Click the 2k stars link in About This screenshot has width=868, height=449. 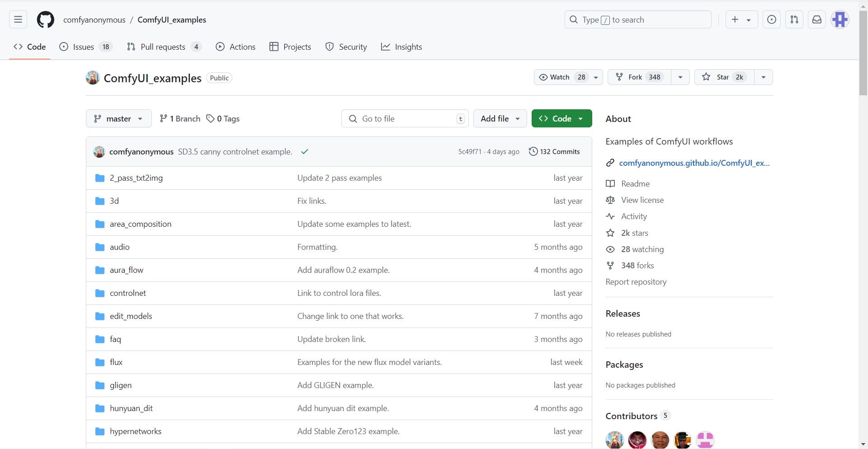635,233
